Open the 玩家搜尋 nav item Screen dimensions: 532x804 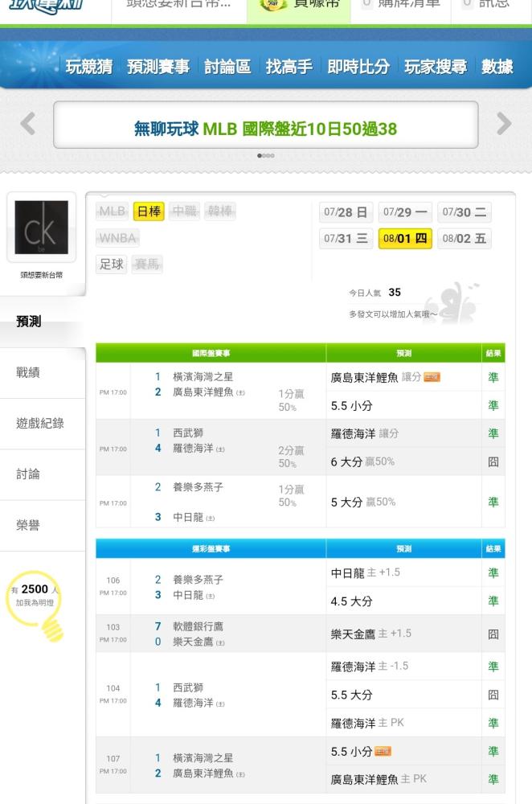[436, 67]
